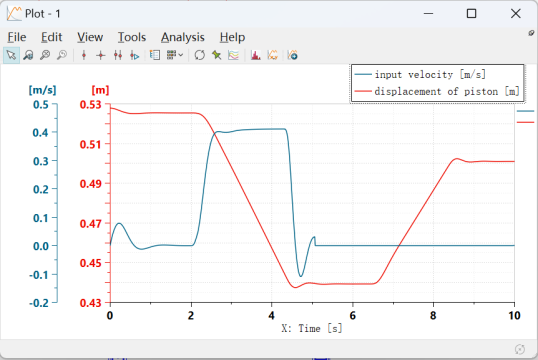This screenshot has width=538, height=360.
Task: Select 'displacement of piston [m]' legend entry
Action: coord(437,92)
